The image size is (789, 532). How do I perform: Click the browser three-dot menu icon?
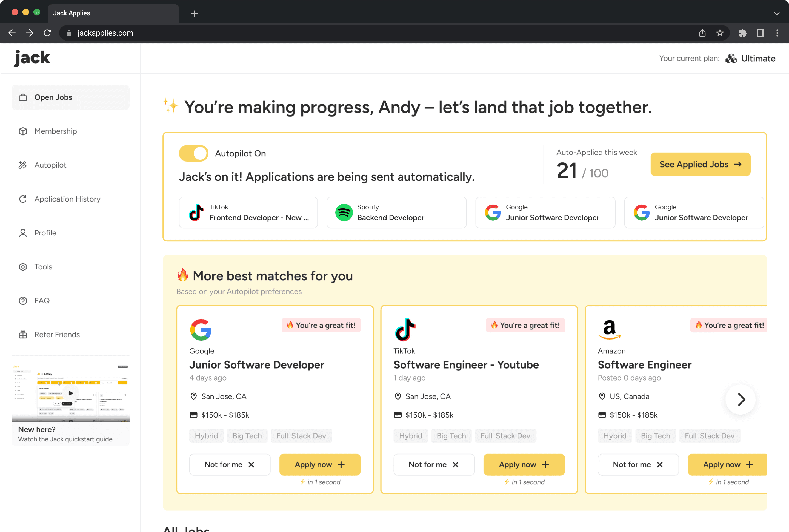pyautogui.click(x=777, y=33)
